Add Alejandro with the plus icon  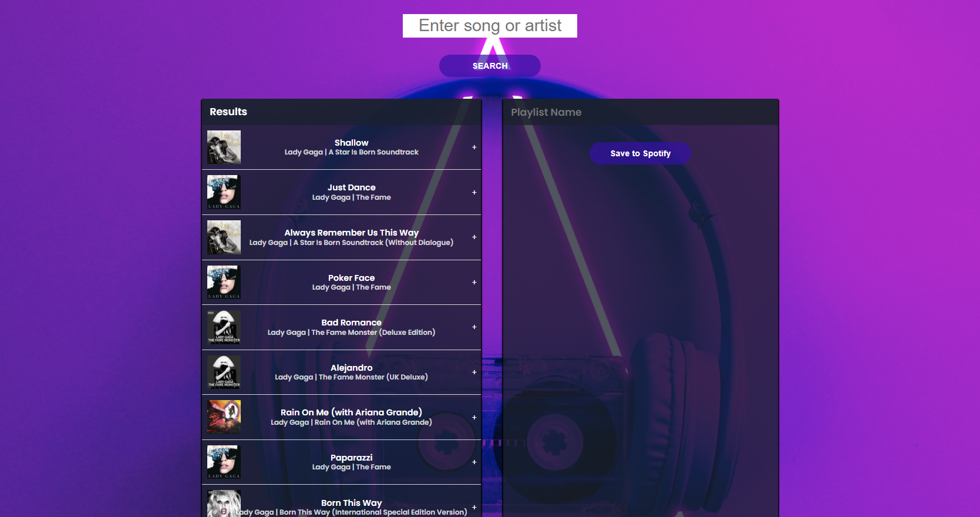474,372
